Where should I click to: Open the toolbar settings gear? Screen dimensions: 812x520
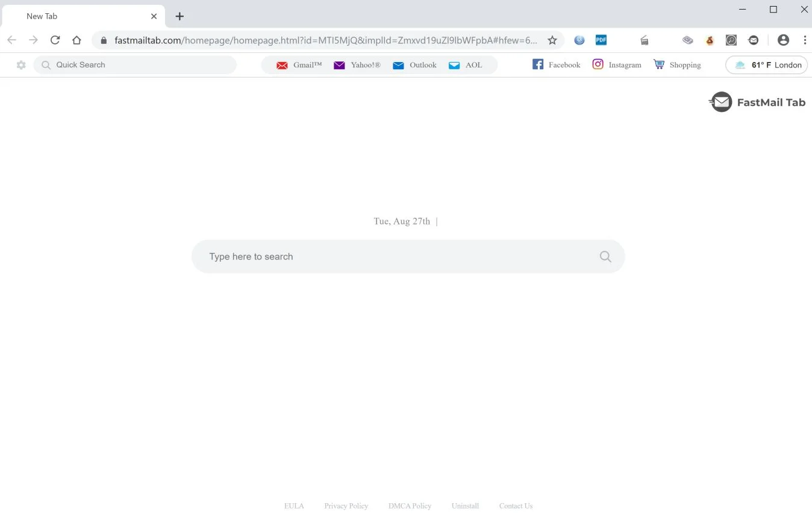click(21, 65)
